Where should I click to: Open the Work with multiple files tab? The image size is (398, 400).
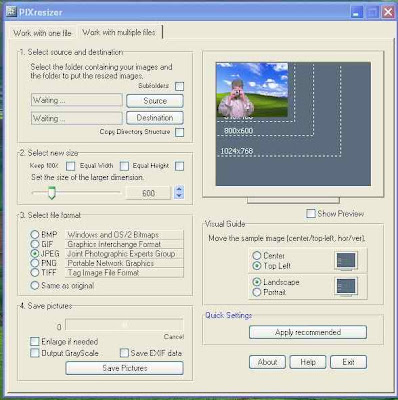pyautogui.click(x=119, y=32)
